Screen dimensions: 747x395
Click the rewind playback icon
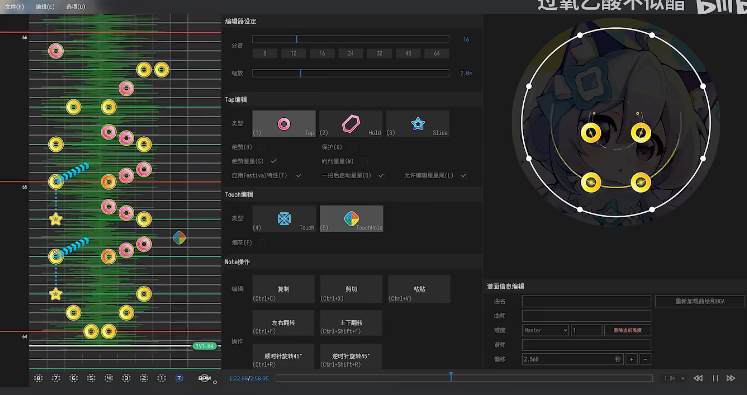coord(698,378)
